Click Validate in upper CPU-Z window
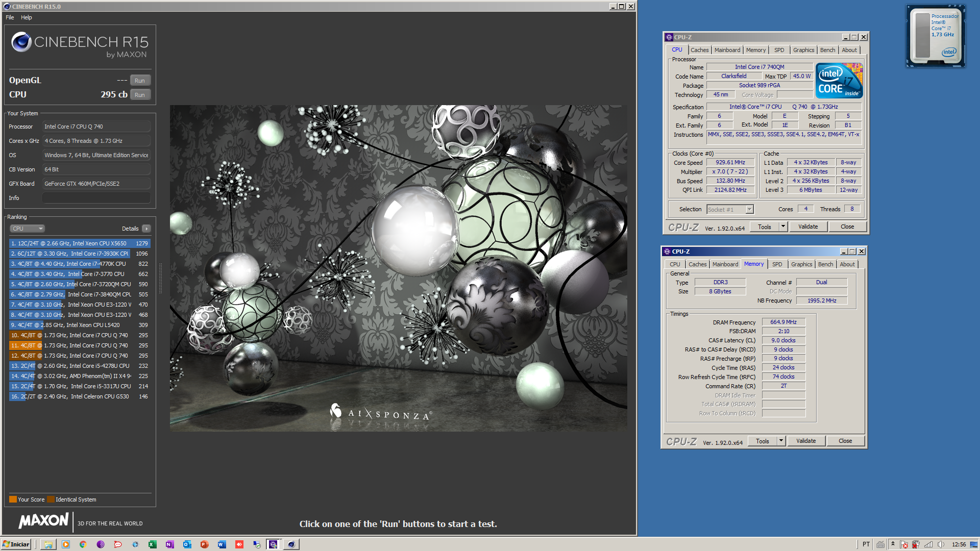The width and height of the screenshot is (980, 551). tap(808, 227)
